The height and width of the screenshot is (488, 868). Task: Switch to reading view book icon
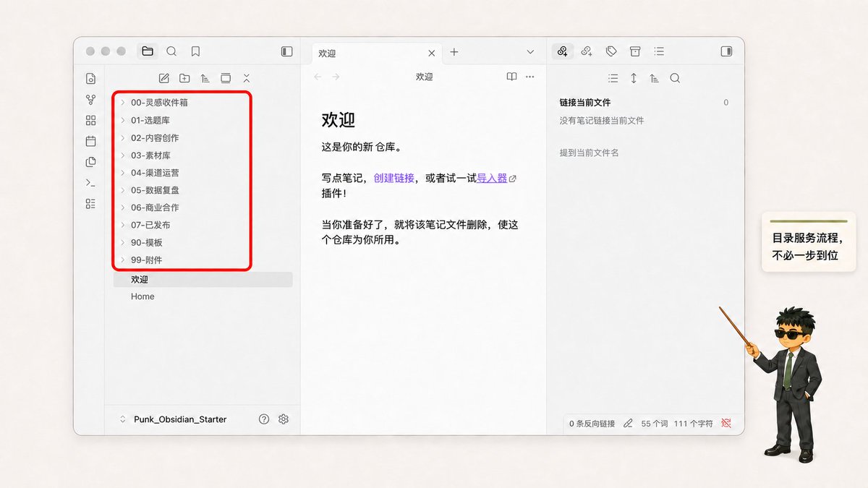(511, 77)
